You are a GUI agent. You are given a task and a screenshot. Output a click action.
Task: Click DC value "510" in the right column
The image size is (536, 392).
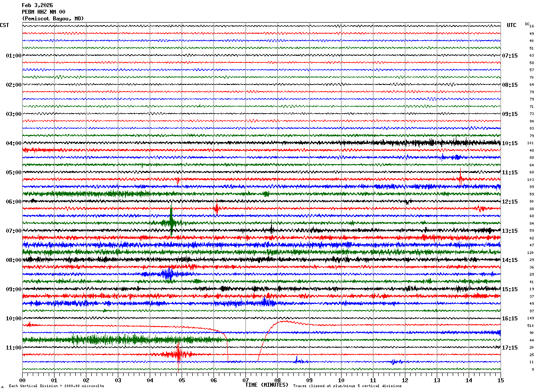[530, 326]
